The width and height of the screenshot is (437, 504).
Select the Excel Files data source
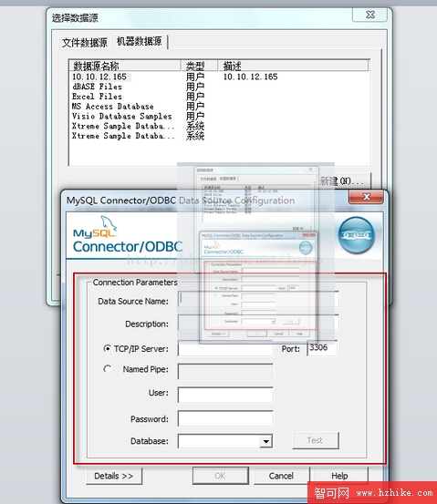pos(219,96)
